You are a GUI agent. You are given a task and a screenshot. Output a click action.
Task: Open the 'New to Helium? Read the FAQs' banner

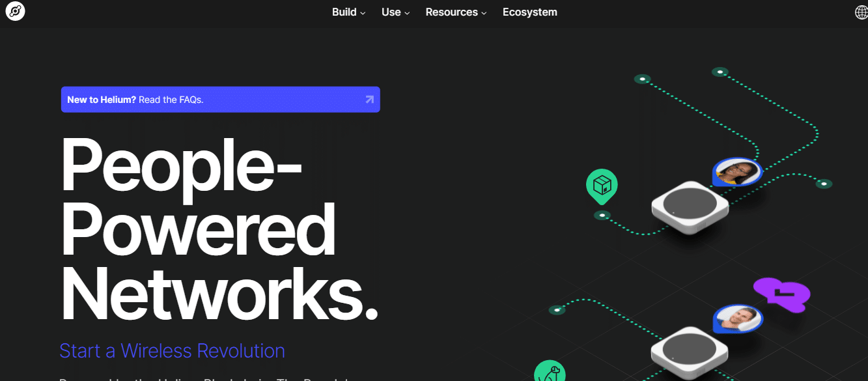(x=220, y=100)
